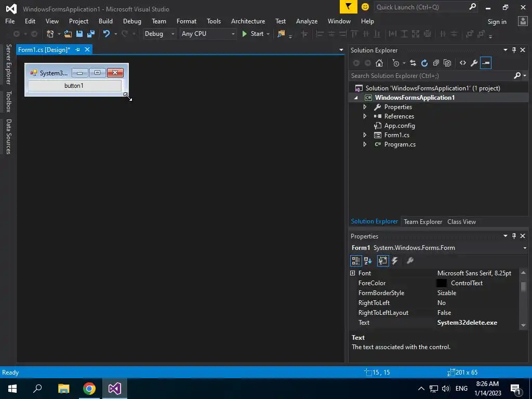Click the New Project toolbar icon
This screenshot has width=532, height=399.
[50, 34]
